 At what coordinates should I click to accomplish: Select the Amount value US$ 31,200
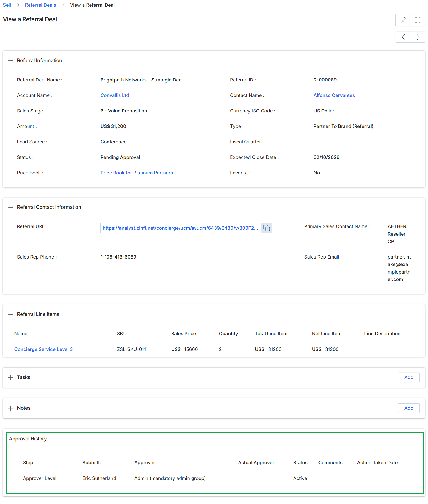pyautogui.click(x=113, y=126)
